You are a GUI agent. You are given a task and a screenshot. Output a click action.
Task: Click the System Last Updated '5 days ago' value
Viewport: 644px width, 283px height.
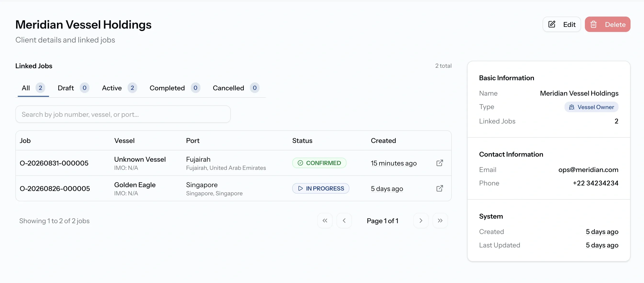(602, 245)
